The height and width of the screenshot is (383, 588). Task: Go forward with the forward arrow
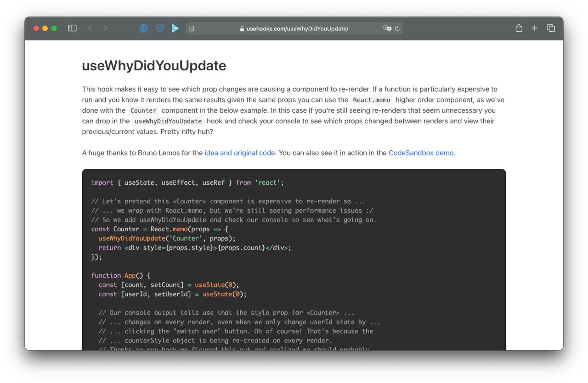[x=105, y=28]
